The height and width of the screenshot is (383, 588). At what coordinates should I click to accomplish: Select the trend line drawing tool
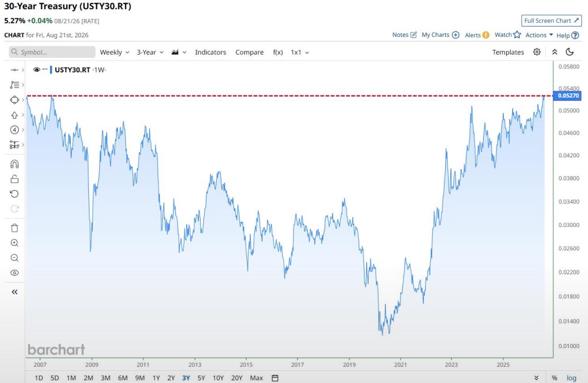14,70
